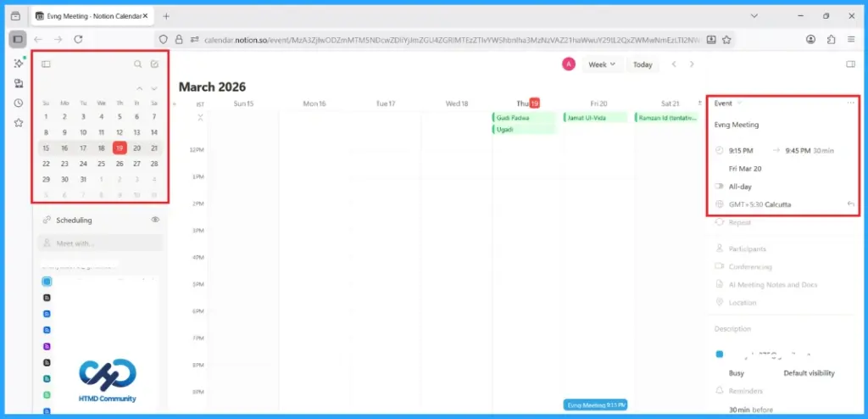
Task: Jump to Today button
Action: (643, 64)
